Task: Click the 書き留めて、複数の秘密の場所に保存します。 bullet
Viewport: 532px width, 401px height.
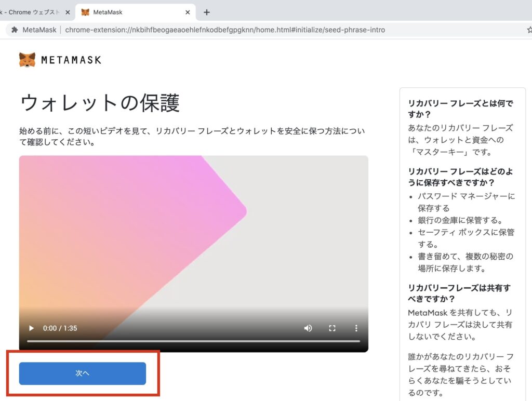Action: [x=465, y=262]
